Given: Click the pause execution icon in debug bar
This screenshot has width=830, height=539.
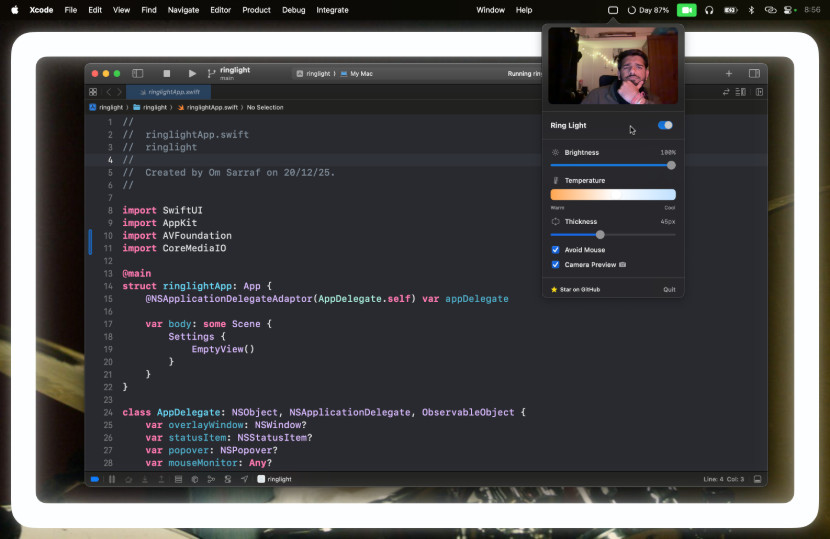Looking at the screenshot, I should [111, 479].
